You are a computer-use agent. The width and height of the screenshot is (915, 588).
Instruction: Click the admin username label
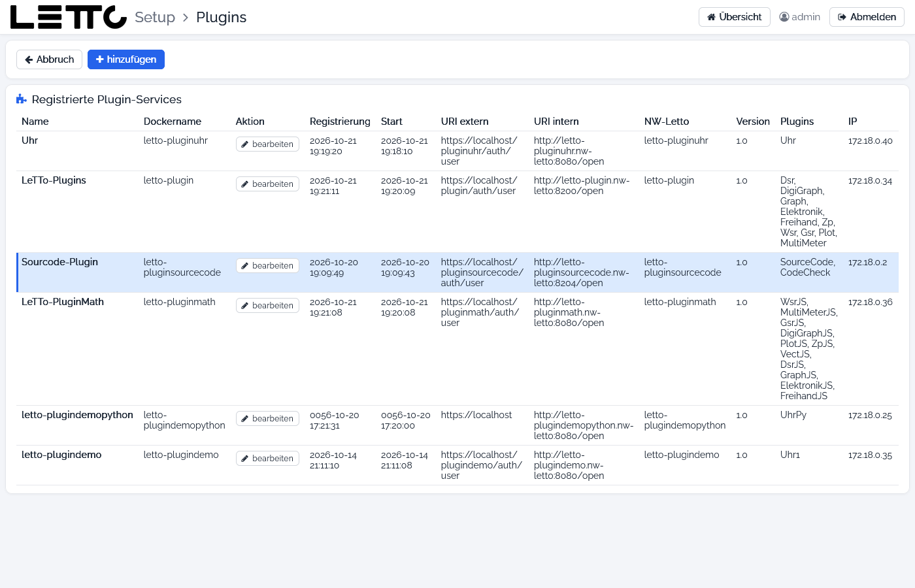(x=806, y=17)
